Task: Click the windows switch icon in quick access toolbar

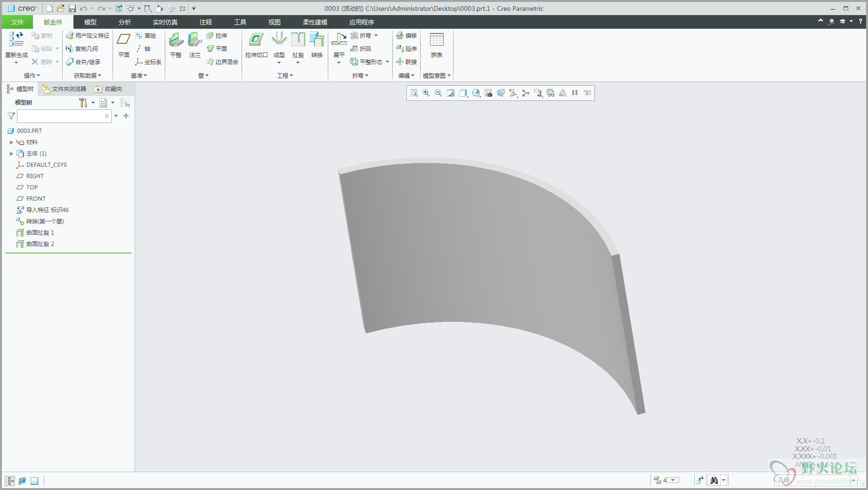Action: [x=130, y=8]
